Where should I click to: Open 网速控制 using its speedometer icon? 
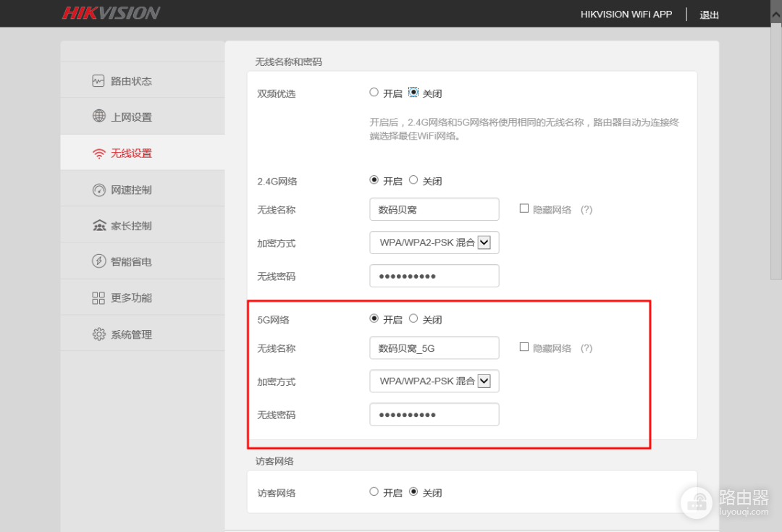(98, 188)
